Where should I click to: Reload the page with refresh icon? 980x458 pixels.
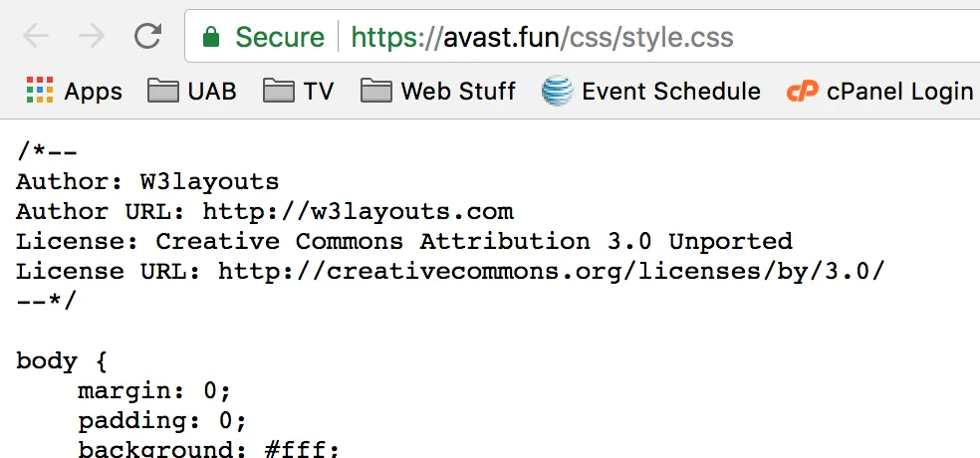148,36
